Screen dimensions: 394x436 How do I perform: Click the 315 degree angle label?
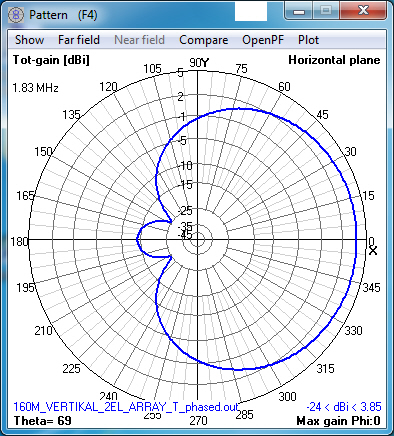tap(325, 368)
